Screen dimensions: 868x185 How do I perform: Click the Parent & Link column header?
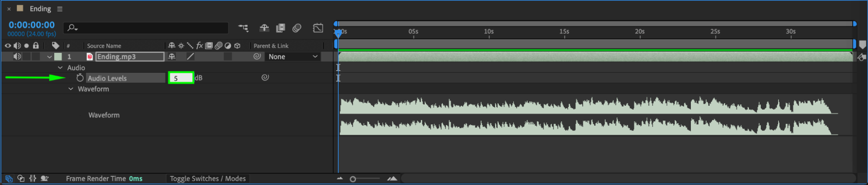pos(271,45)
